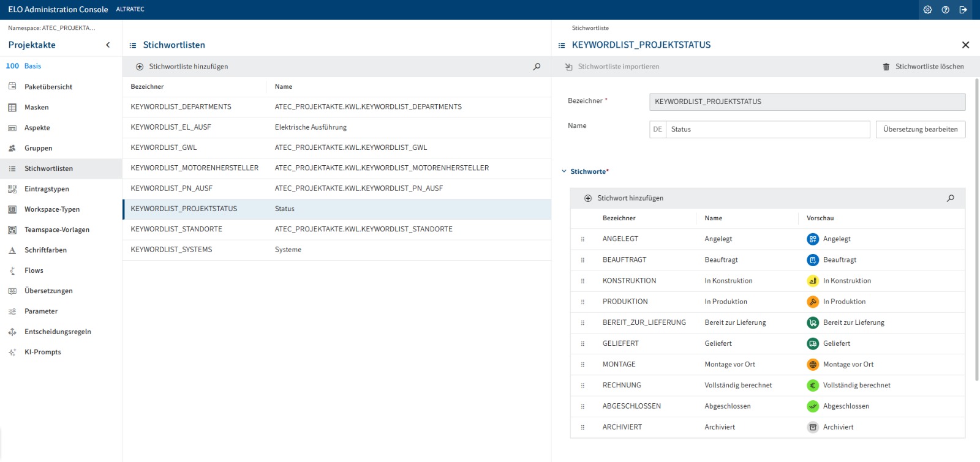Search keywords with the Stichworte magnifier icon

pos(951,198)
